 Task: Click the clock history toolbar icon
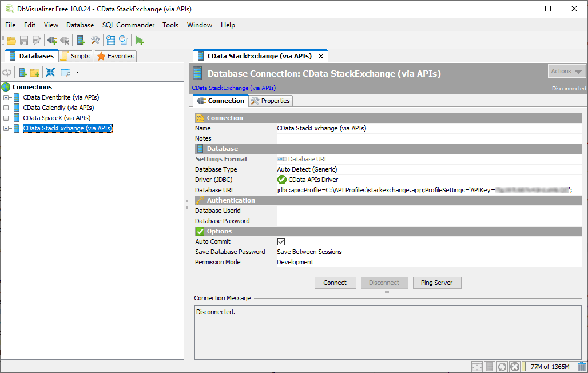(122, 40)
